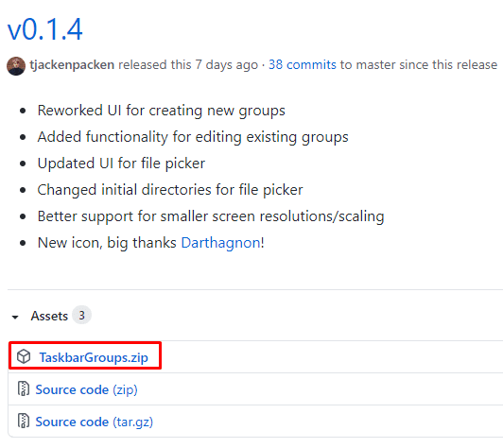
Task: View the 38 commits since release
Action: pos(303,65)
